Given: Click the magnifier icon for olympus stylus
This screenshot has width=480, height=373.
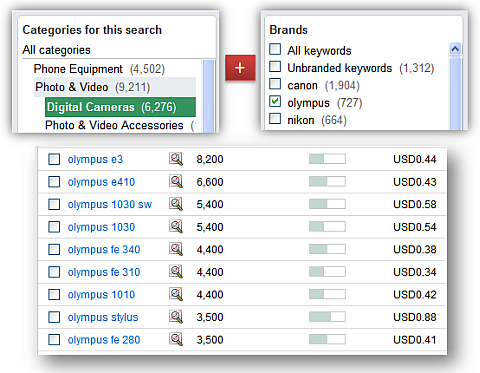Looking at the screenshot, I should (x=176, y=317).
